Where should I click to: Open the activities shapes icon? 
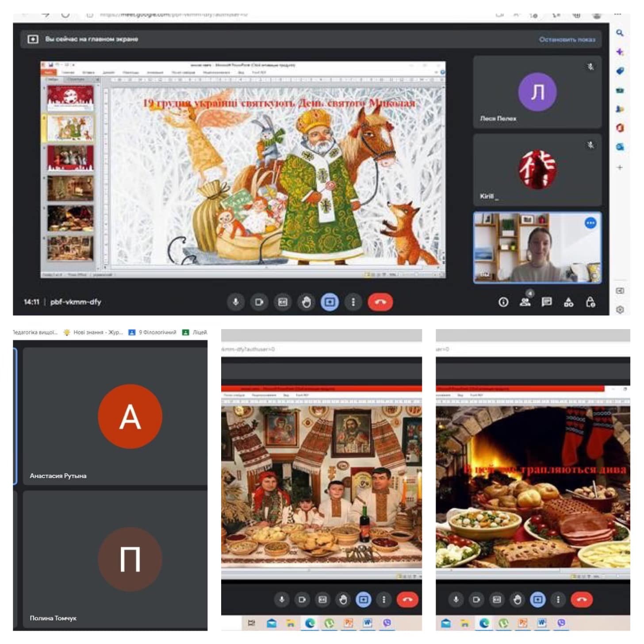click(x=568, y=302)
